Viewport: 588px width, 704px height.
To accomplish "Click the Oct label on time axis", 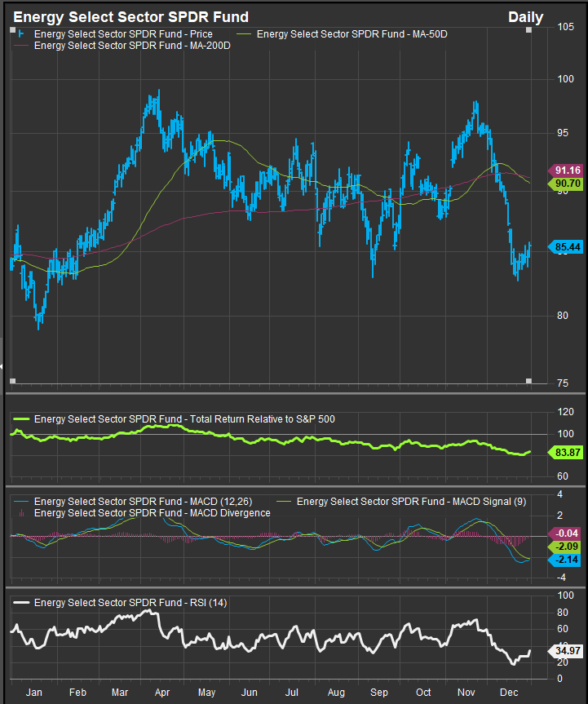I will click(423, 693).
